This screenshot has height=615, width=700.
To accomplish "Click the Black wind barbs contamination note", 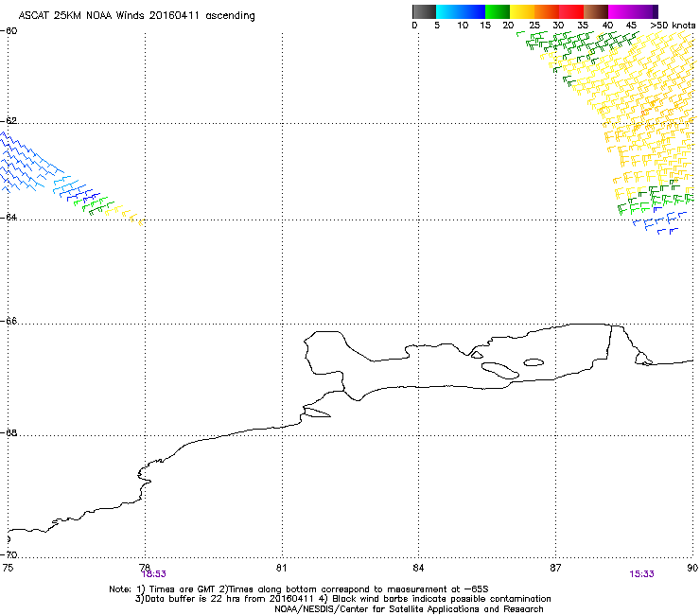I will (436, 599).
